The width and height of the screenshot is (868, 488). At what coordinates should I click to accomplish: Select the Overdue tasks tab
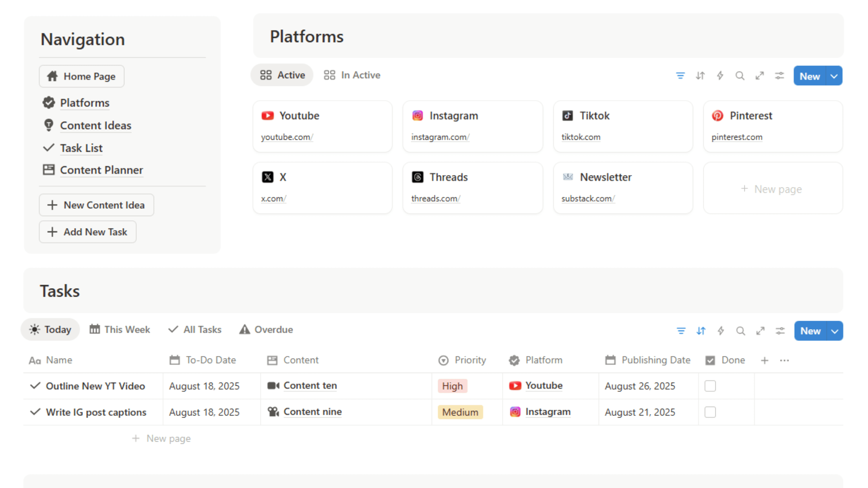[x=266, y=330]
